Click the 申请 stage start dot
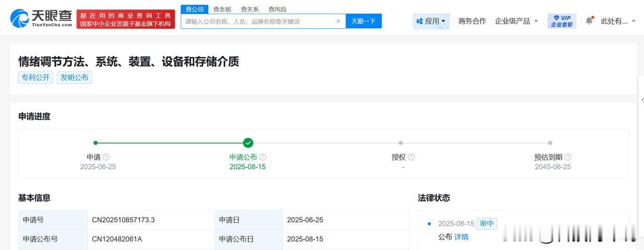The image size is (644, 250). (x=96, y=143)
